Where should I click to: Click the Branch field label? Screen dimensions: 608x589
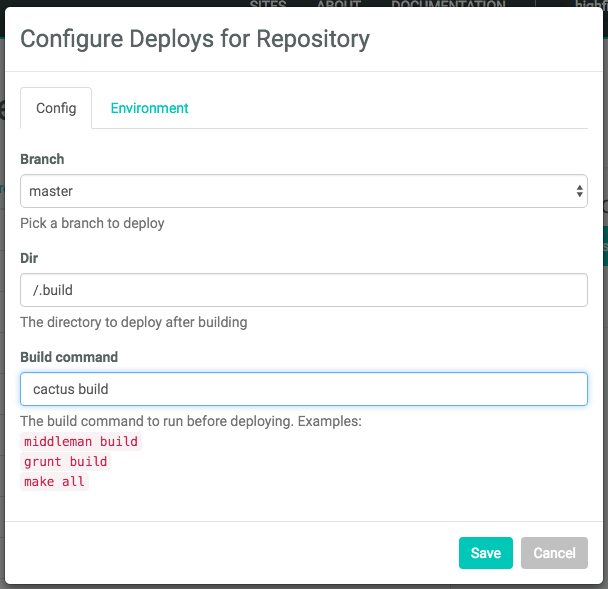click(x=42, y=159)
